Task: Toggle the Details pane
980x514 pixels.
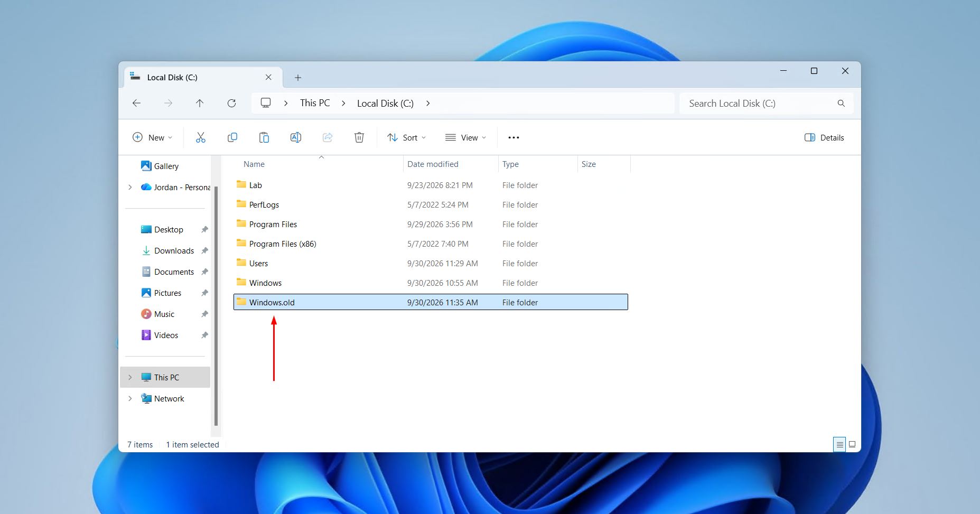Action: [x=824, y=137]
